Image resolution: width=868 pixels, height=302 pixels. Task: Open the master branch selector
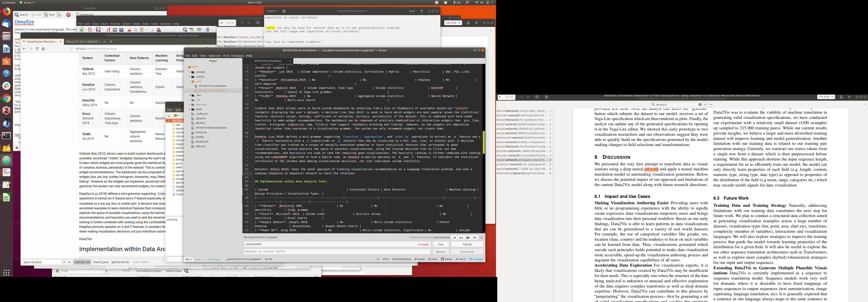[x=420, y=259]
